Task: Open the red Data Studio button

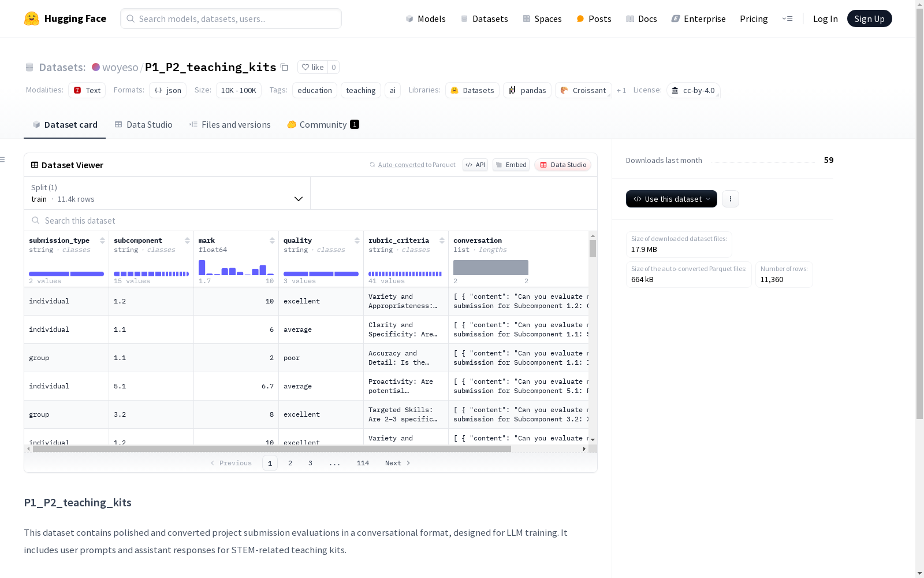Action: (x=563, y=165)
